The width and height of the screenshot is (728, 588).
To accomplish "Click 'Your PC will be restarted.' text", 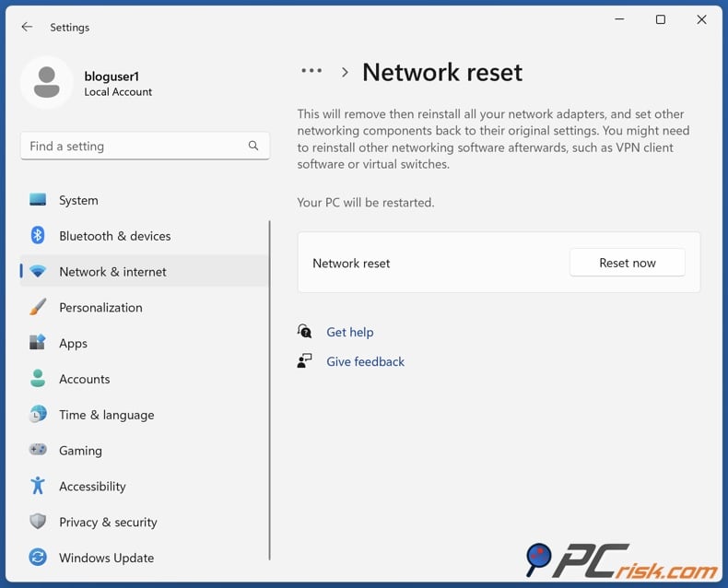I will point(366,203).
